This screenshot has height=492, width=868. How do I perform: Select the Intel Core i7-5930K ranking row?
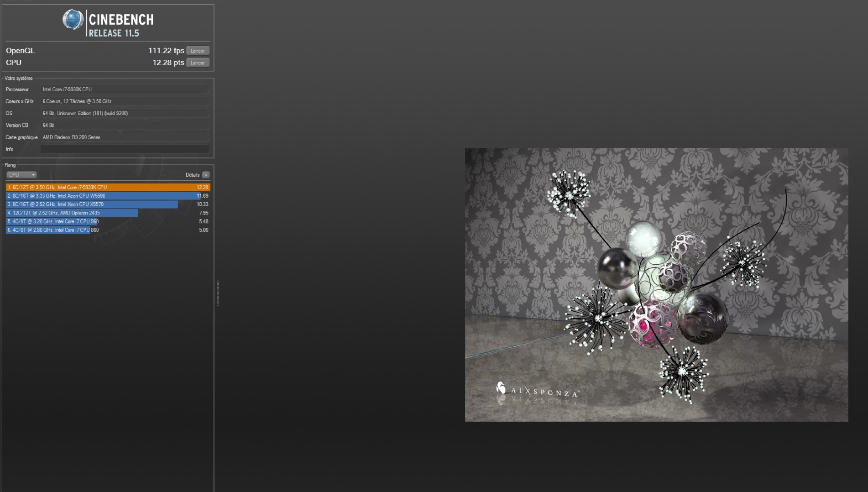click(x=108, y=187)
